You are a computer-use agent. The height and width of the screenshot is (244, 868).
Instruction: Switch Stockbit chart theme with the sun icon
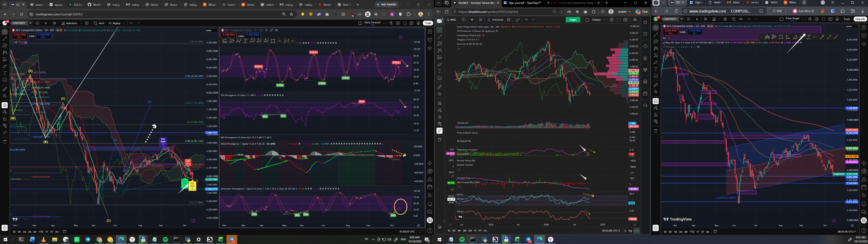click(x=635, y=20)
